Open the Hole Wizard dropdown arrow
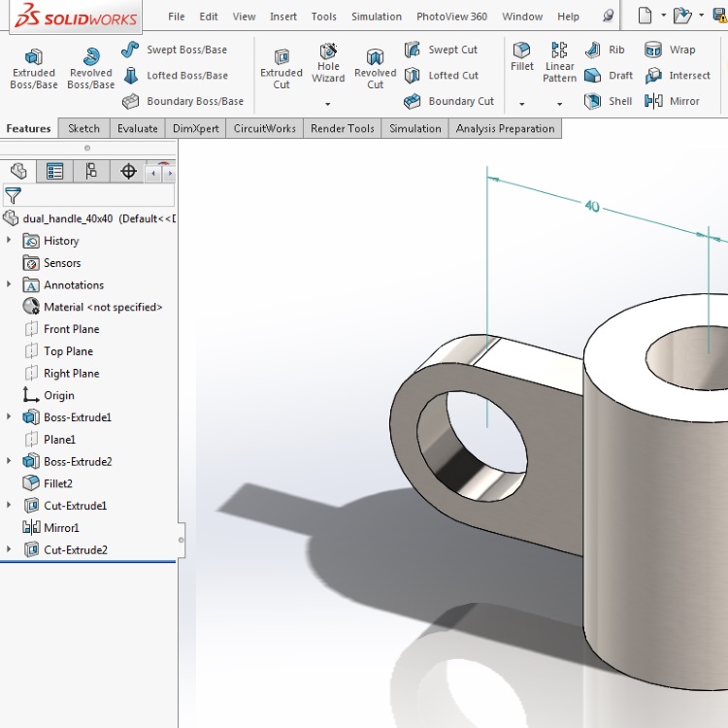Image resolution: width=728 pixels, height=728 pixels. [328, 103]
